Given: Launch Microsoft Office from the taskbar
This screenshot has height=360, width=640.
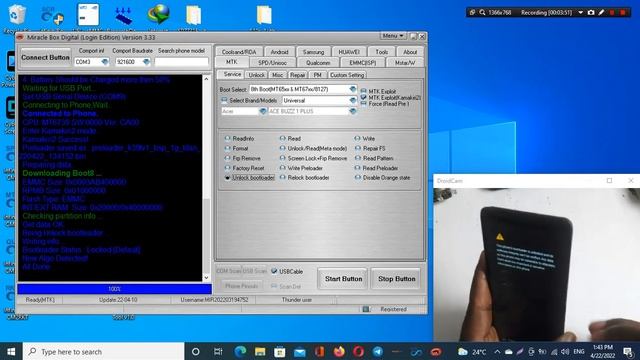Looking at the screenshot, I should (319, 351).
